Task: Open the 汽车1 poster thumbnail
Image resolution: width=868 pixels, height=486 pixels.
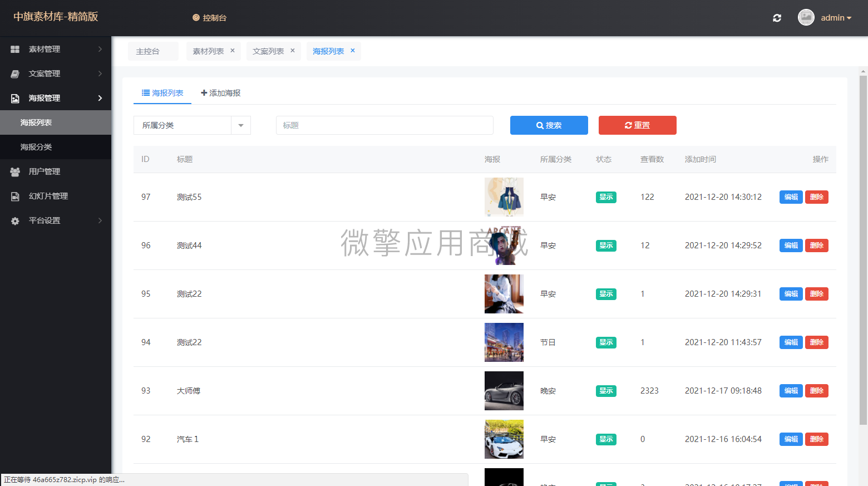Action: [504, 439]
